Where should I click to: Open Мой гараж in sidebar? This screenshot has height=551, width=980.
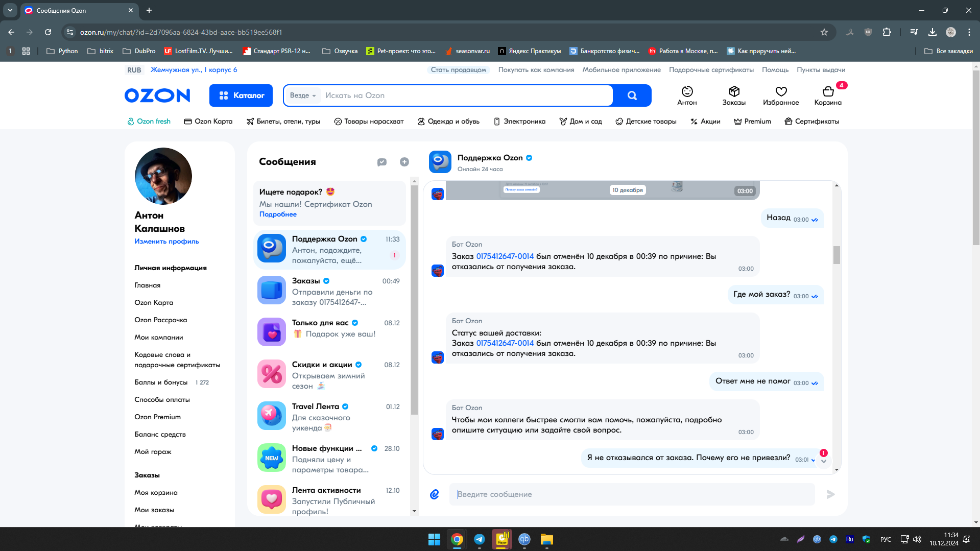click(153, 452)
